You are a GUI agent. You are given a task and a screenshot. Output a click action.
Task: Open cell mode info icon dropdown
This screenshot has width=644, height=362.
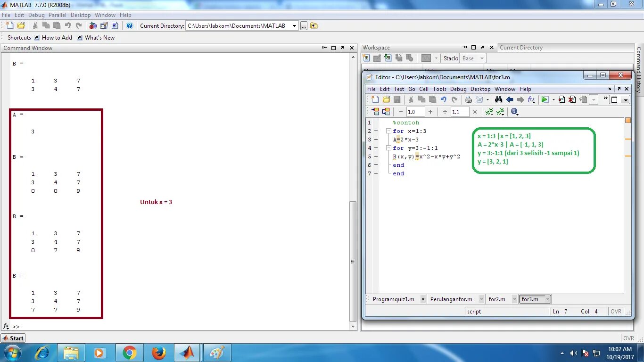click(514, 112)
